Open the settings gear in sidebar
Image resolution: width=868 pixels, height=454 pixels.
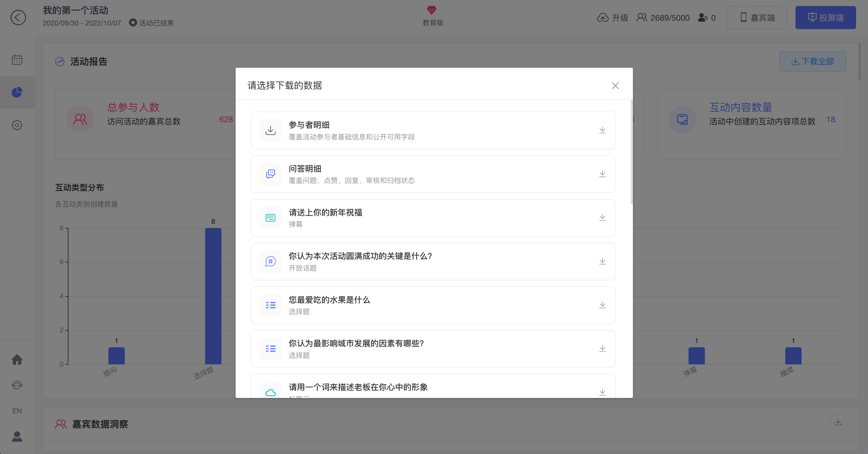[x=17, y=125]
